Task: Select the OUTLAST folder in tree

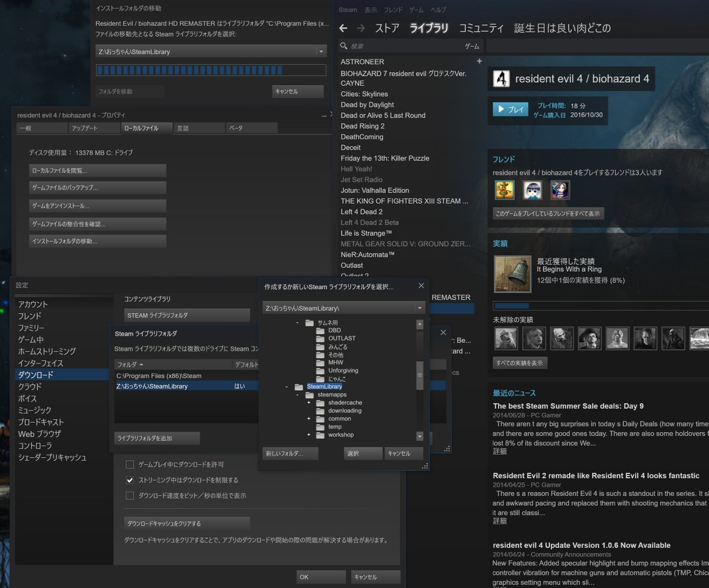Action: coord(342,338)
